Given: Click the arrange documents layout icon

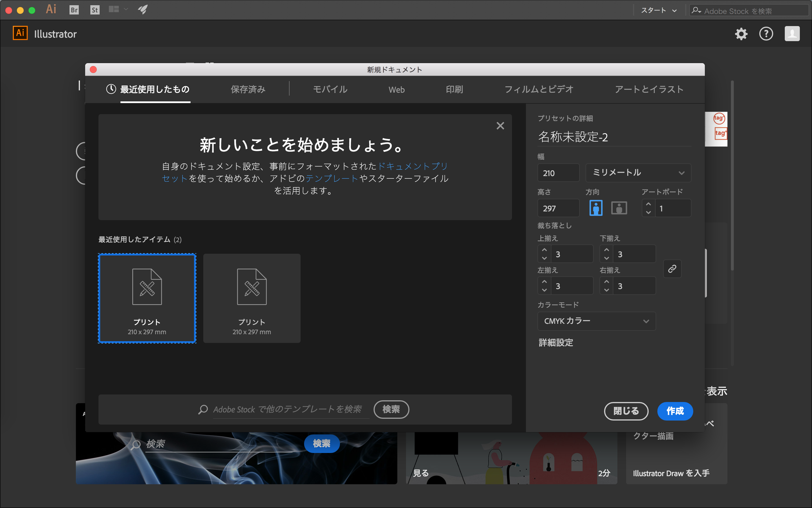Looking at the screenshot, I should [114, 9].
